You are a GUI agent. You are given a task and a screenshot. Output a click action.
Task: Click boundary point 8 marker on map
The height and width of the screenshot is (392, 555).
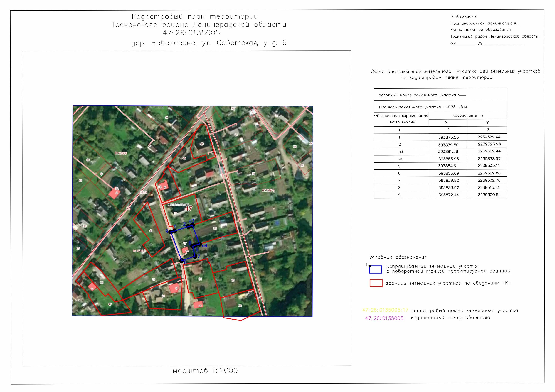(181, 261)
